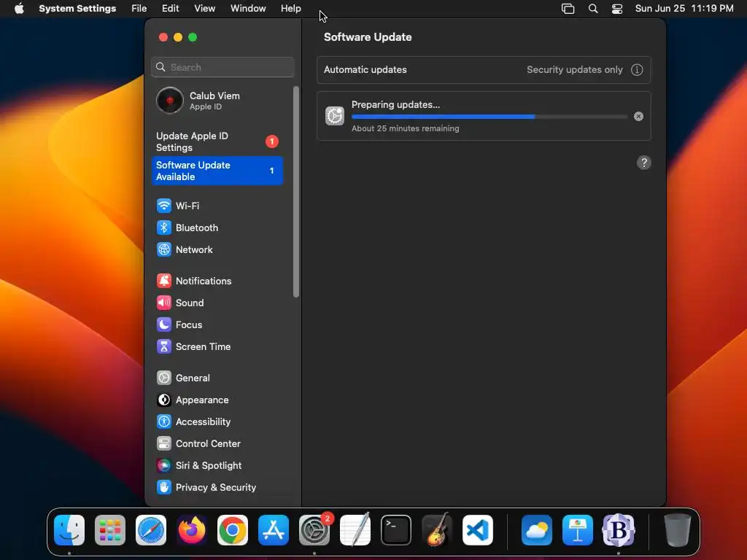Open Calub Viem Apple ID account

[x=217, y=101]
